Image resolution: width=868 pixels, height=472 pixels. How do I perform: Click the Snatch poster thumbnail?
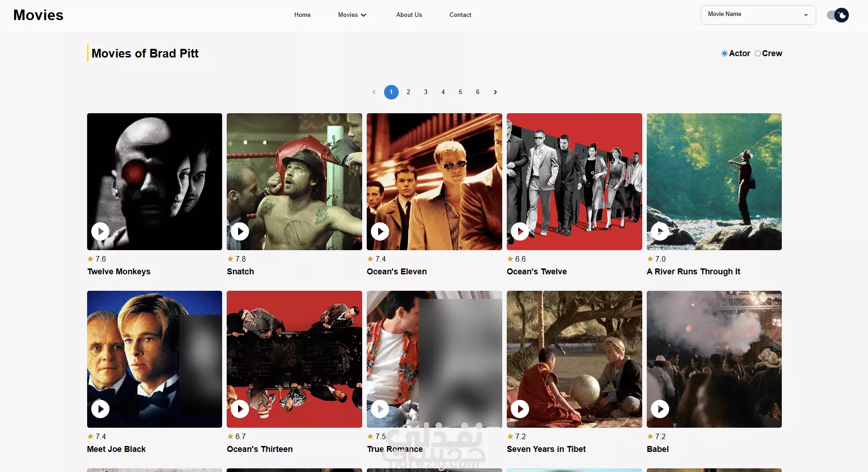pyautogui.click(x=294, y=182)
